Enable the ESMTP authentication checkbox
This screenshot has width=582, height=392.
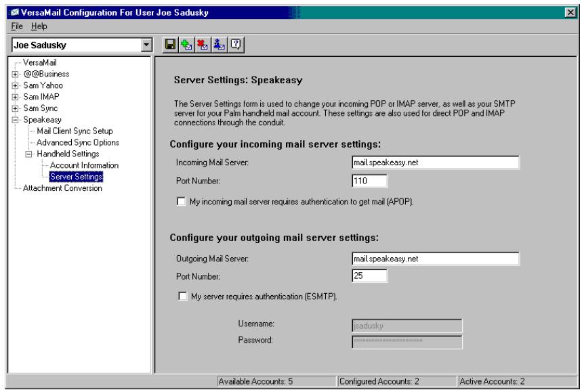[183, 296]
